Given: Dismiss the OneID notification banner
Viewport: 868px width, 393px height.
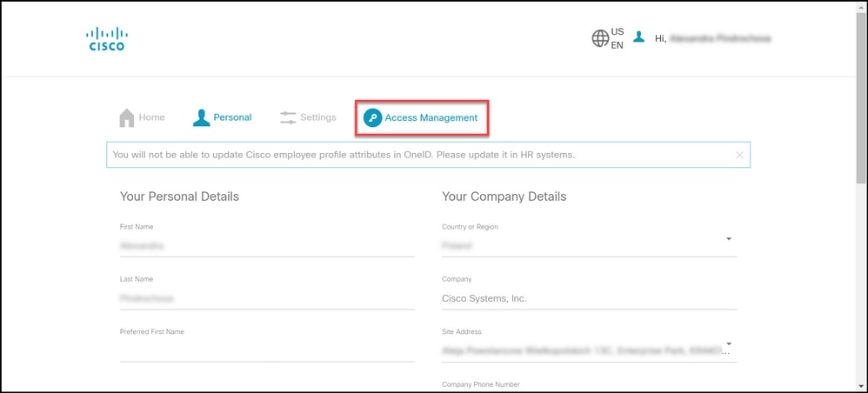Looking at the screenshot, I should tap(739, 155).
